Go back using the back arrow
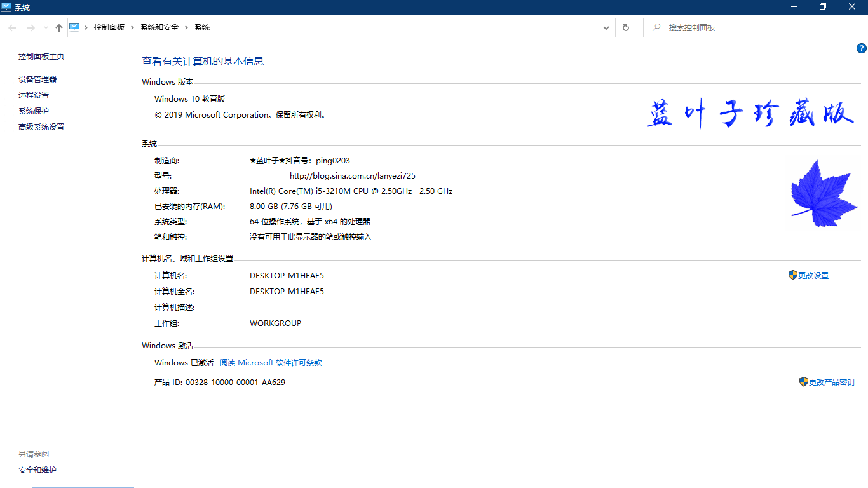The image size is (868, 488). 12,28
